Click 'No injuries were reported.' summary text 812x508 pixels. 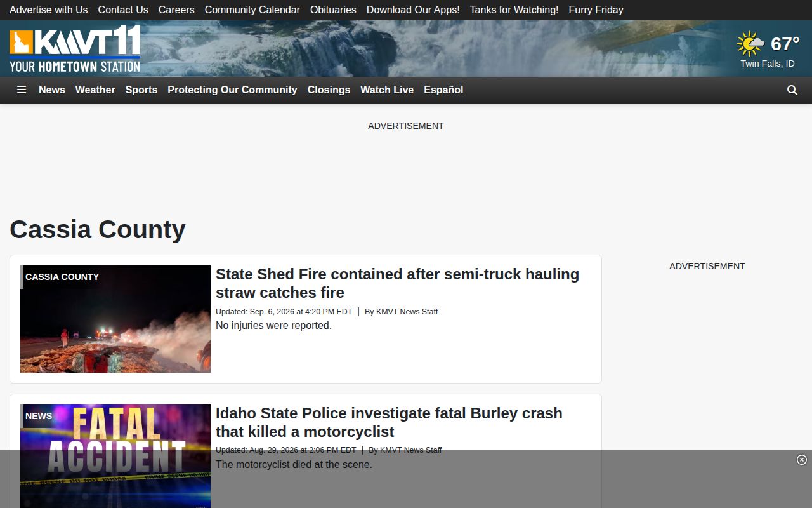point(273,326)
